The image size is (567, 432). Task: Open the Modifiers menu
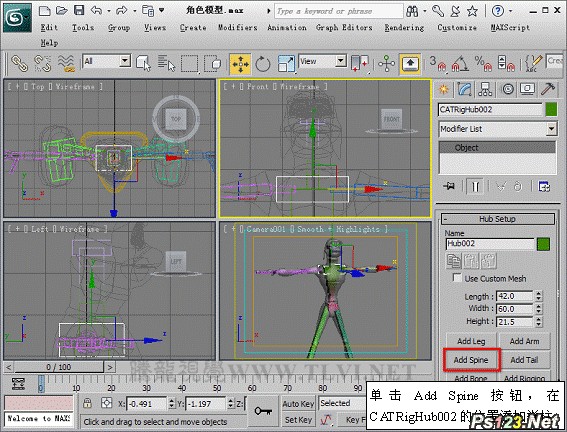click(x=237, y=27)
